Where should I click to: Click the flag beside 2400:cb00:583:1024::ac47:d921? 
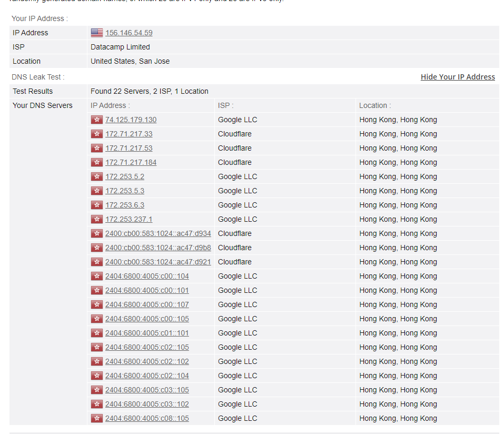coord(97,262)
